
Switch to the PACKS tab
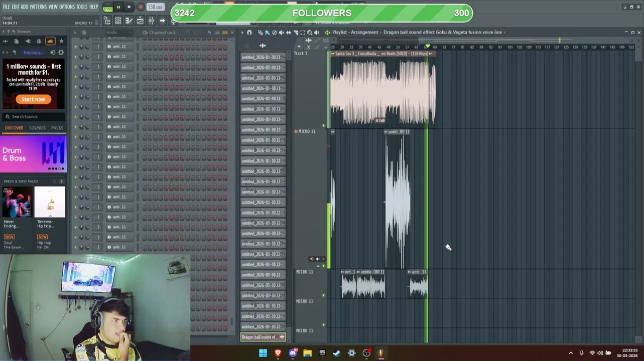(57, 128)
